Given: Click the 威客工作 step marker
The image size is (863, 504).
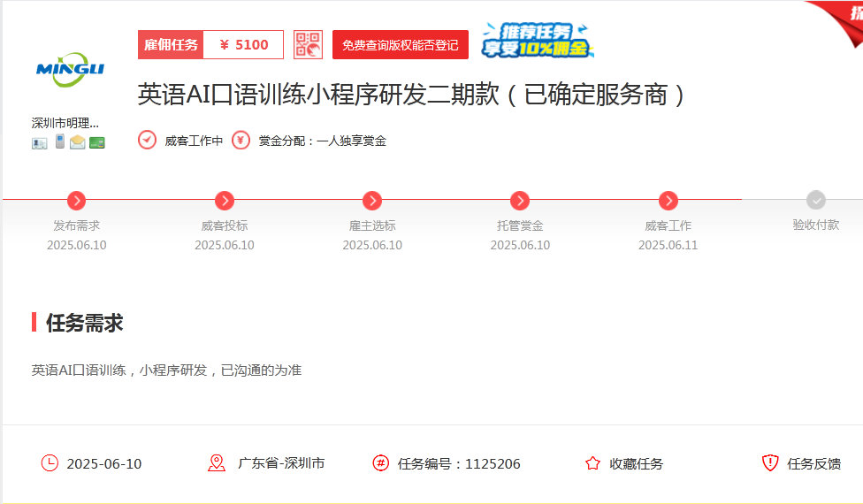Looking at the screenshot, I should coord(668,201).
